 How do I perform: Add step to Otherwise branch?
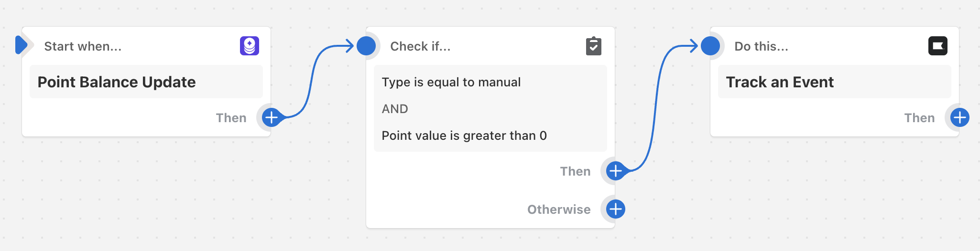point(615,209)
